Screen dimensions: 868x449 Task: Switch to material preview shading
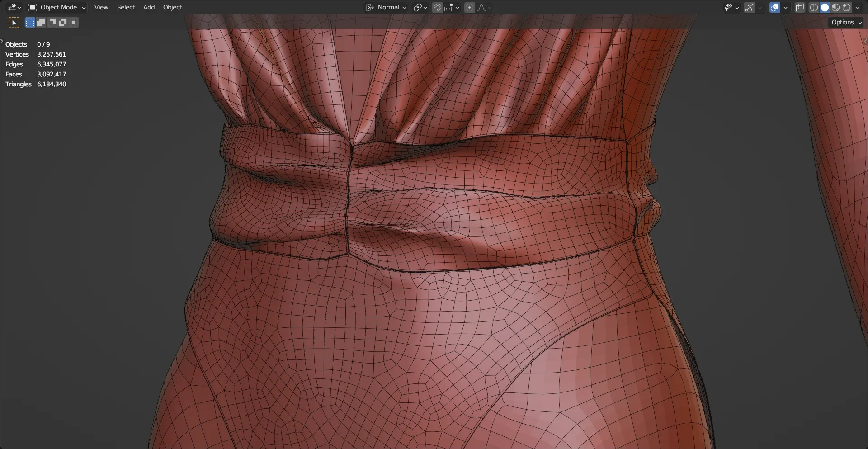[x=835, y=7]
